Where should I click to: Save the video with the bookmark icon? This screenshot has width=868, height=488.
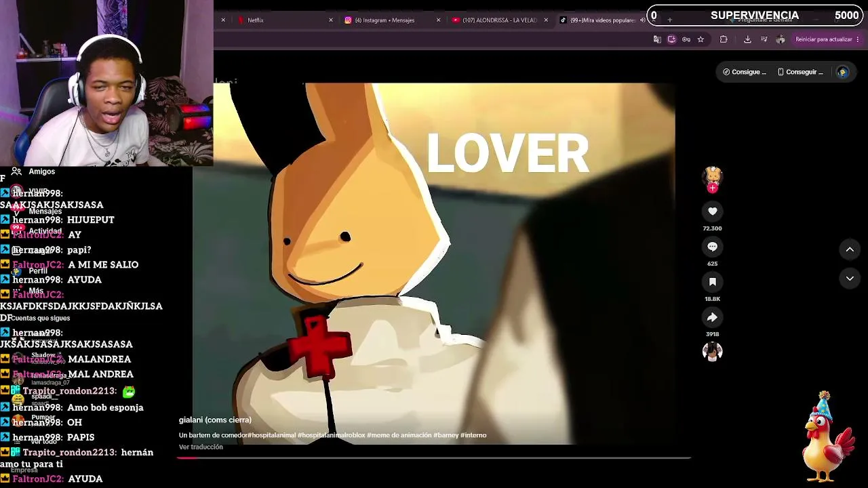712,282
